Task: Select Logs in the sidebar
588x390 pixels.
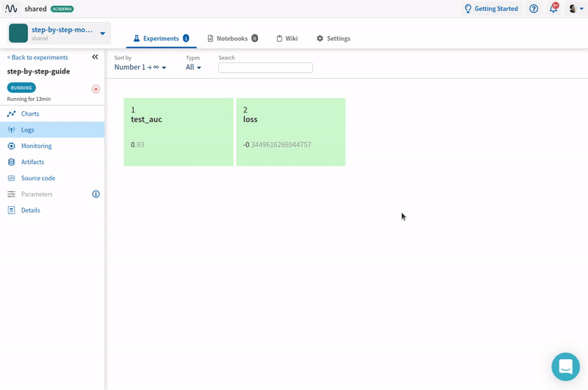Action: point(52,130)
